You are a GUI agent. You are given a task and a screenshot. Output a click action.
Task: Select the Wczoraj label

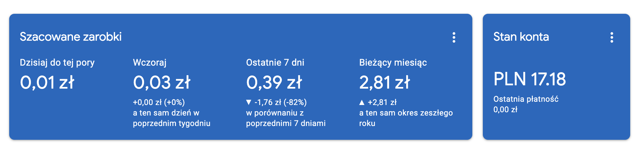pyautogui.click(x=150, y=63)
